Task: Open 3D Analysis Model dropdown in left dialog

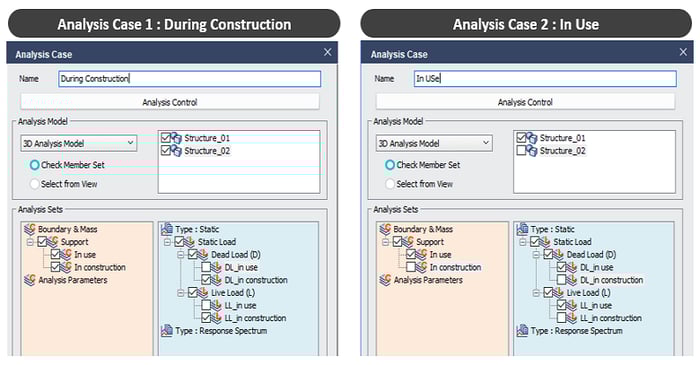Action: (x=79, y=143)
